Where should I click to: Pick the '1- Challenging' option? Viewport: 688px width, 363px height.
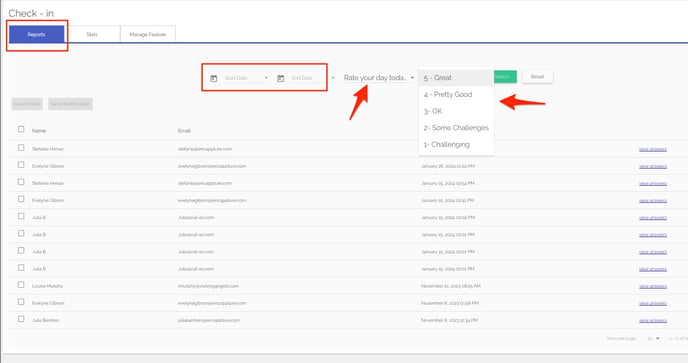click(456, 144)
